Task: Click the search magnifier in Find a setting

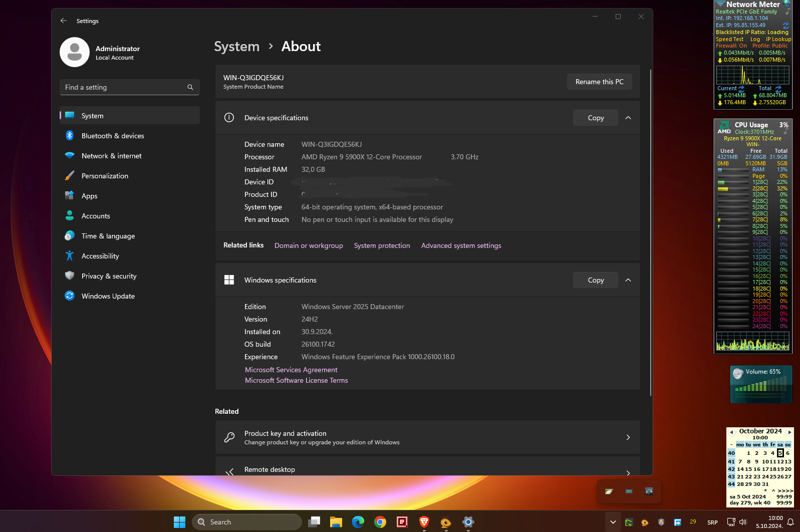Action: click(190, 87)
